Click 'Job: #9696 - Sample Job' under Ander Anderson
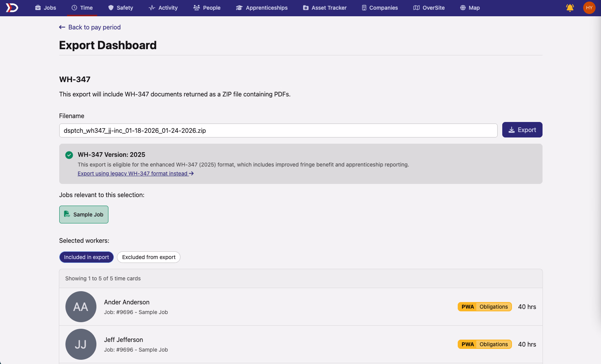601x364 pixels. [136, 312]
